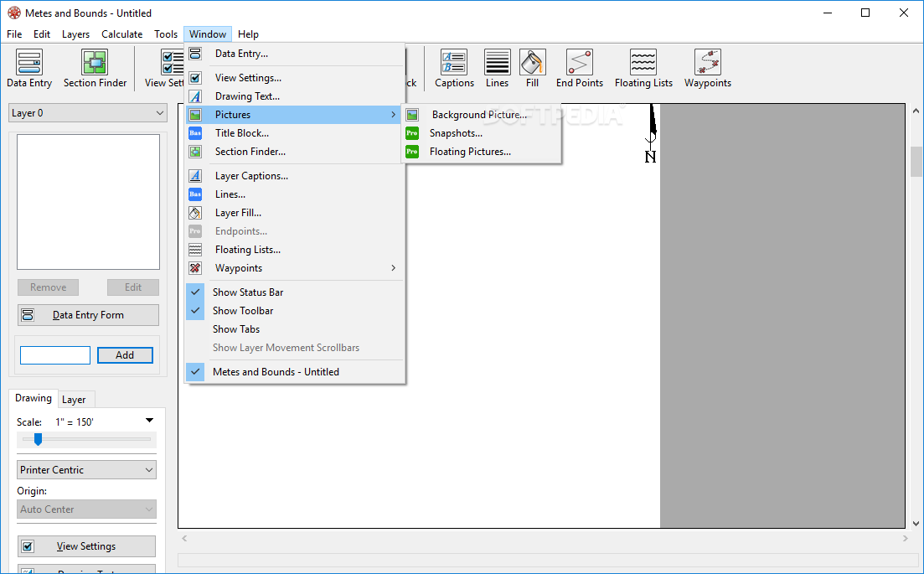Click the Add button
This screenshot has height=574, width=924.
125,355
